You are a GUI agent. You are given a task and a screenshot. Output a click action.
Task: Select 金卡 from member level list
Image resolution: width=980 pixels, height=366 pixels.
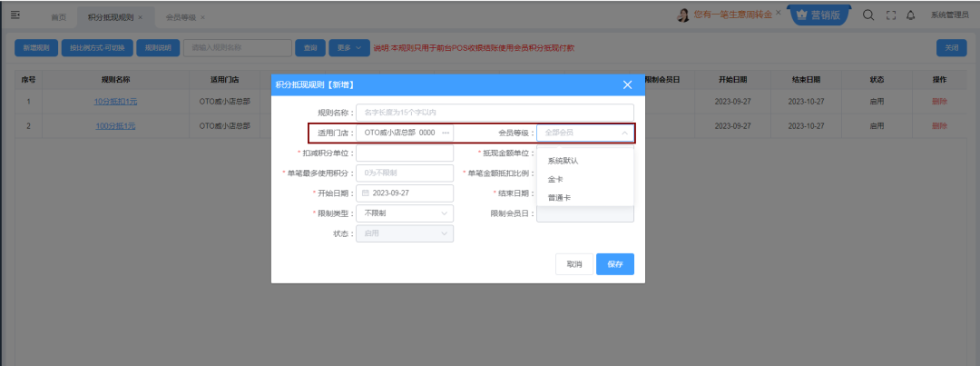tap(555, 179)
